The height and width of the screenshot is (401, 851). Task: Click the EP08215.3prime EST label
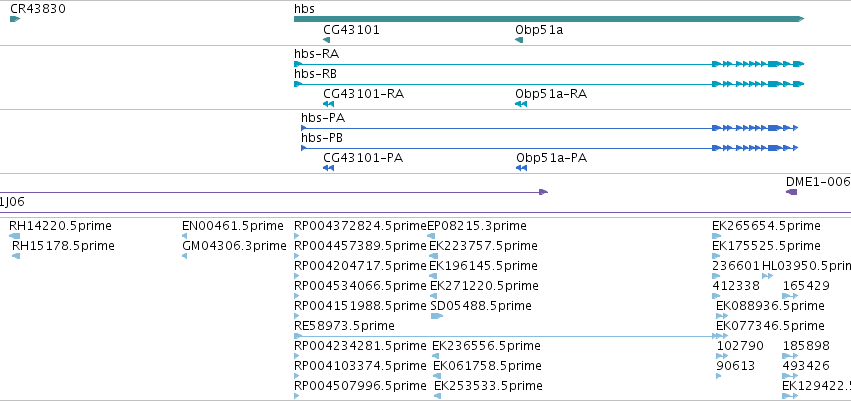(477, 226)
